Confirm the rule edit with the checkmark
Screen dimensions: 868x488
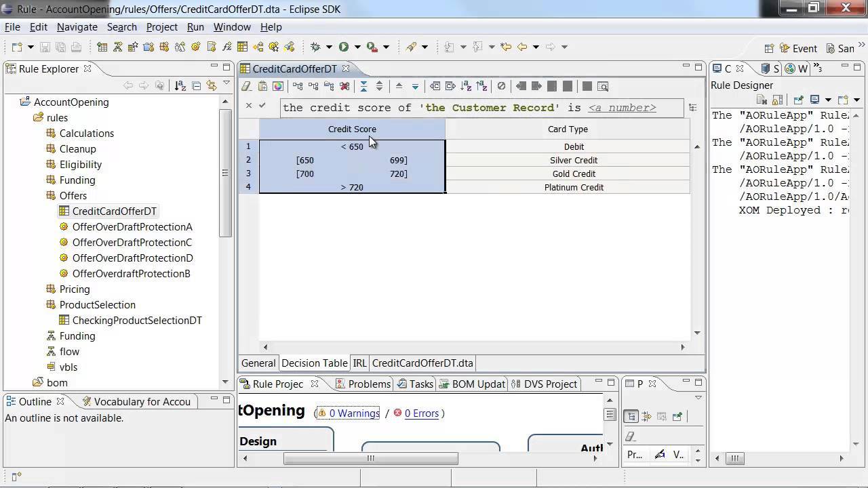pyautogui.click(x=262, y=107)
